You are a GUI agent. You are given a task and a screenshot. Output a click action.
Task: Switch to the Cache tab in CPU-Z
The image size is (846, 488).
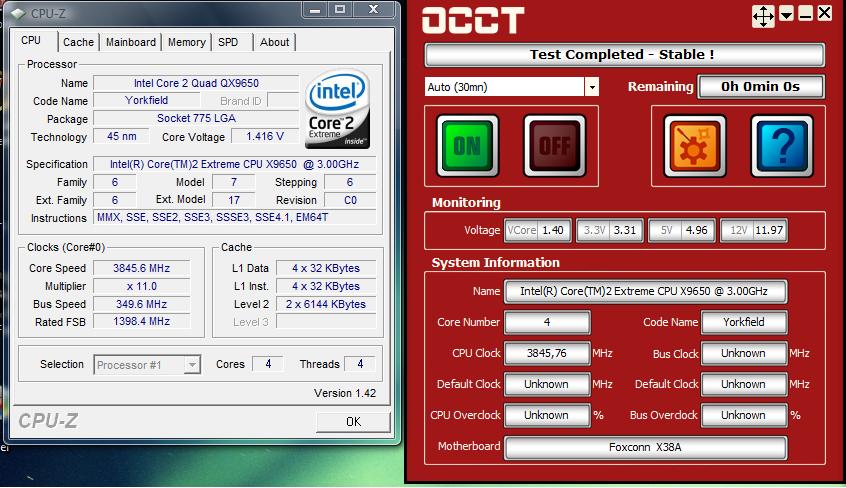pos(78,42)
